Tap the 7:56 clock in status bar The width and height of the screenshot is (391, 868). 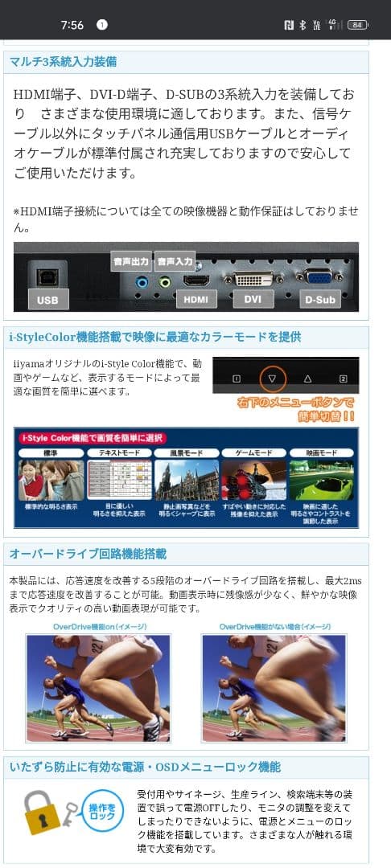72,25
